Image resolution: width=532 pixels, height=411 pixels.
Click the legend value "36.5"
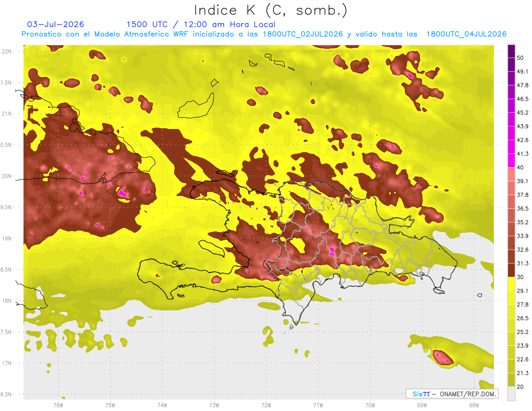tap(523, 209)
